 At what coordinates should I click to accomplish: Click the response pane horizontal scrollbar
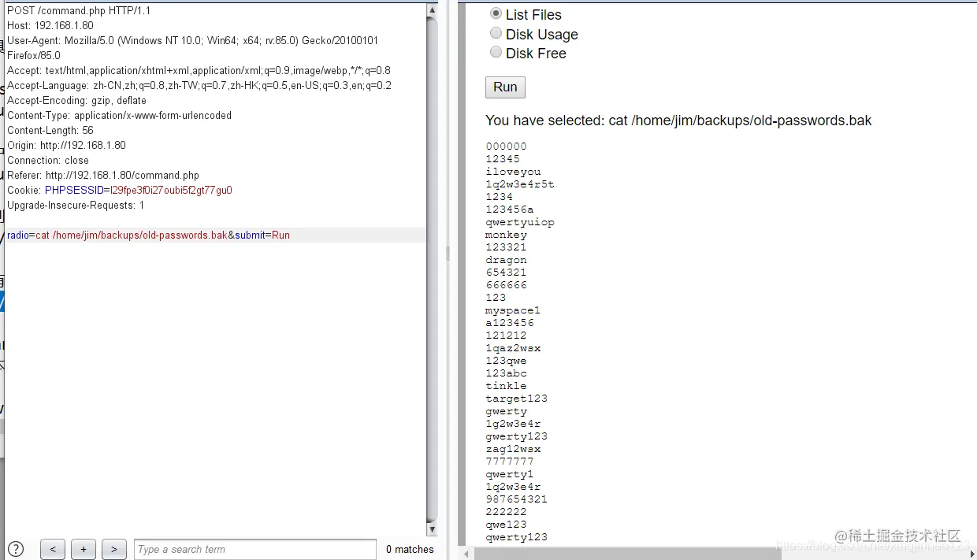(x=628, y=553)
